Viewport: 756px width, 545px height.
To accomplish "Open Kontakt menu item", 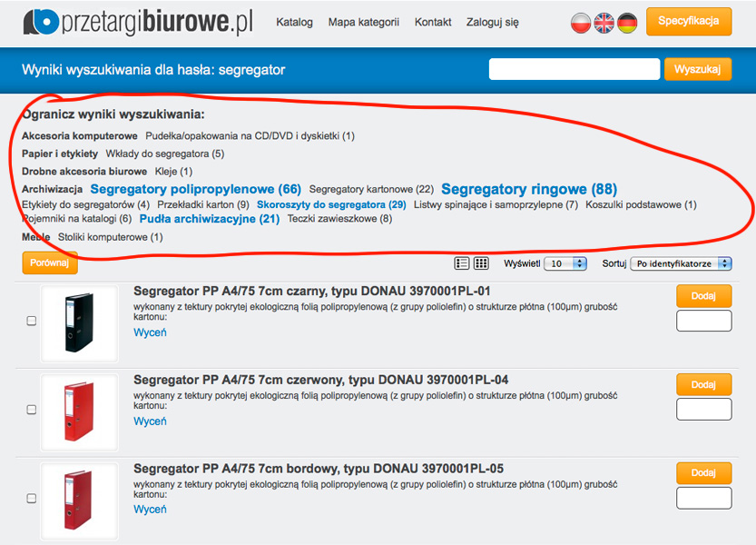I will (x=433, y=22).
